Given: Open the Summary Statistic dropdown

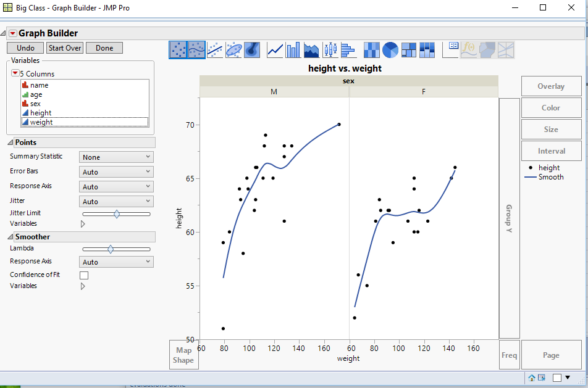Looking at the screenshot, I should 116,157.
